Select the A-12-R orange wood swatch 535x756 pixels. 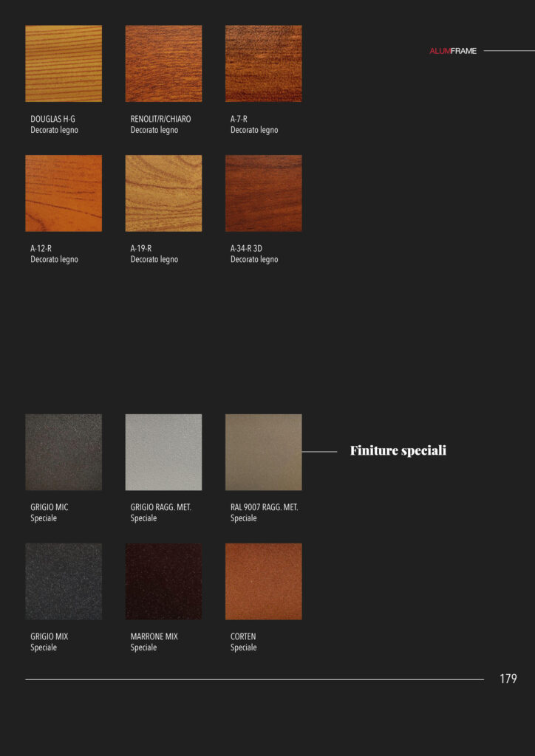(64, 193)
